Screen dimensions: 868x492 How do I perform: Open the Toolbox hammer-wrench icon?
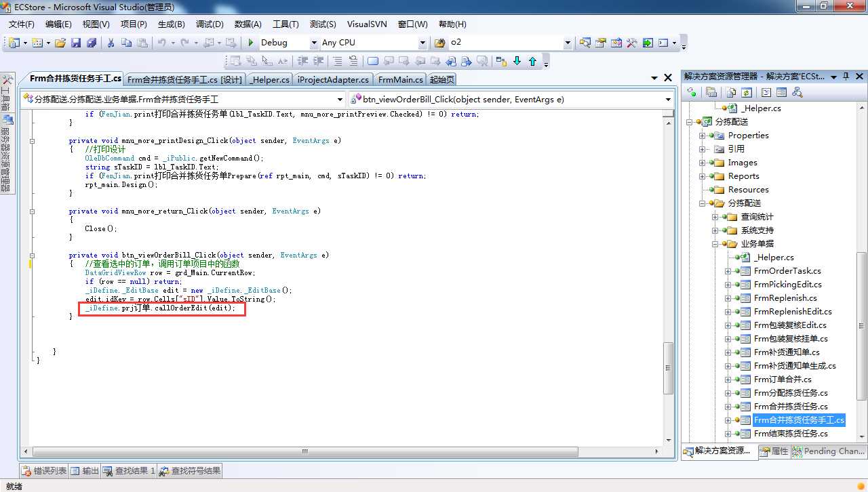point(632,43)
